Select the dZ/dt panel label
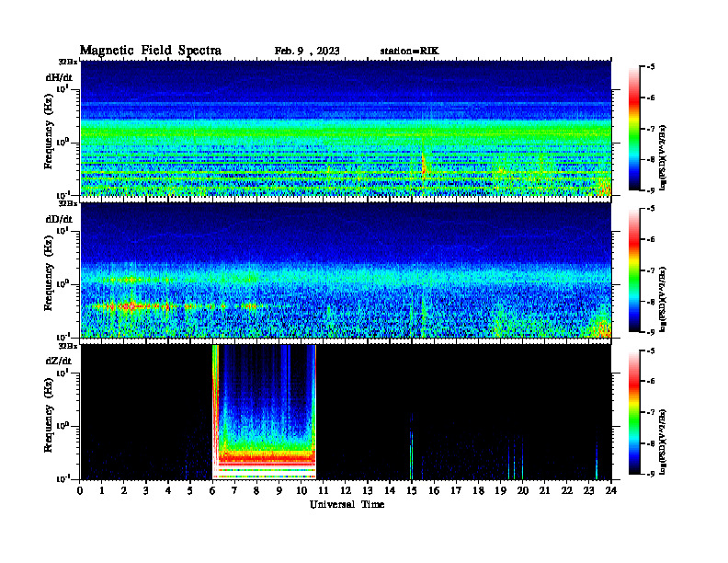This screenshot has width=728, height=563. (x=59, y=361)
